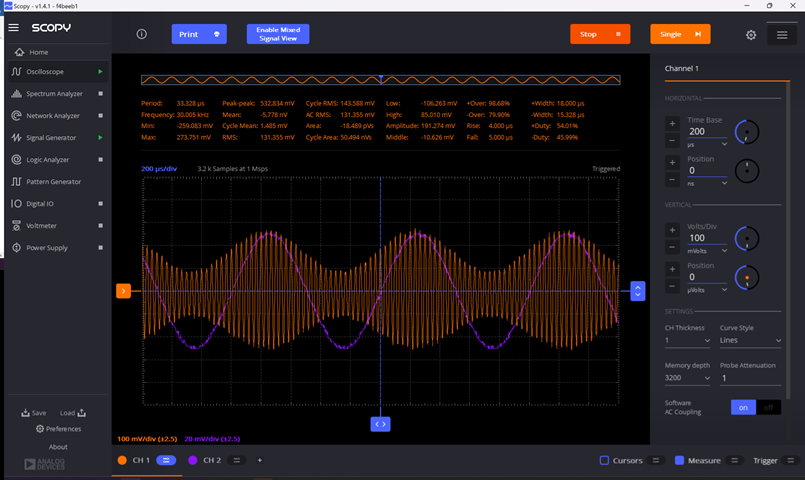805x480 pixels.
Task: Open the Network Analyzer instrument
Action: [53, 116]
